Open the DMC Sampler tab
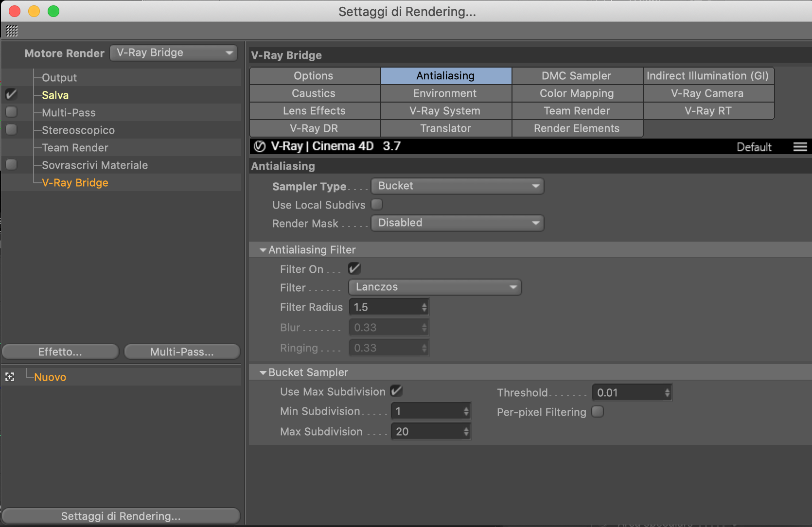This screenshot has height=527, width=812. [x=578, y=76]
